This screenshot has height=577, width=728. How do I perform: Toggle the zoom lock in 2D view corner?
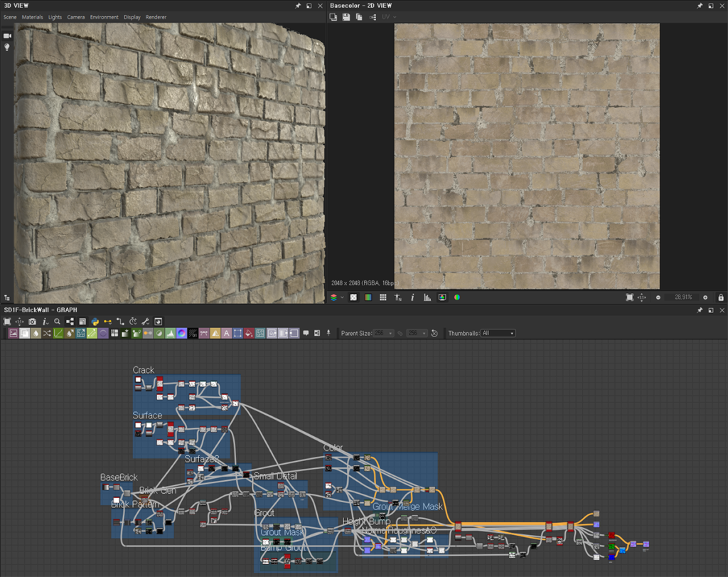click(x=720, y=297)
